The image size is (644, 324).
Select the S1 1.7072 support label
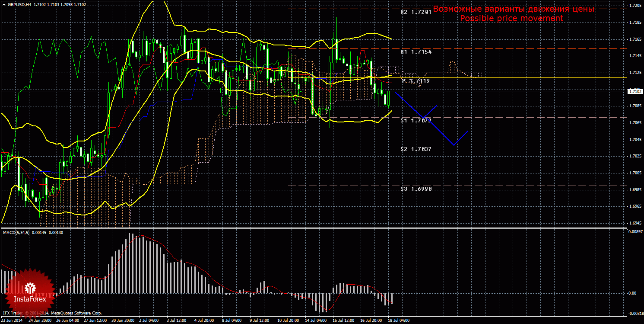pyautogui.click(x=416, y=120)
